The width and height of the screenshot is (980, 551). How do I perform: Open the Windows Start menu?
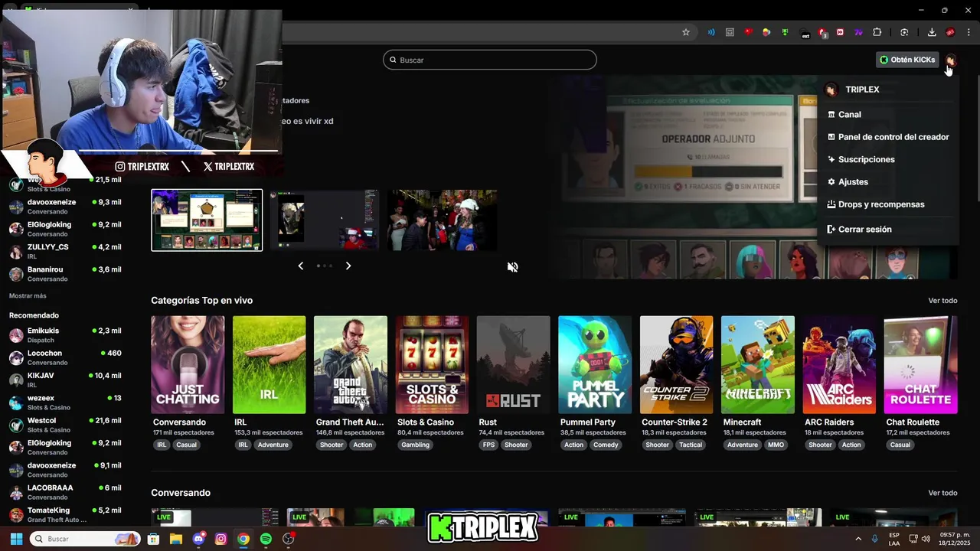click(16, 539)
